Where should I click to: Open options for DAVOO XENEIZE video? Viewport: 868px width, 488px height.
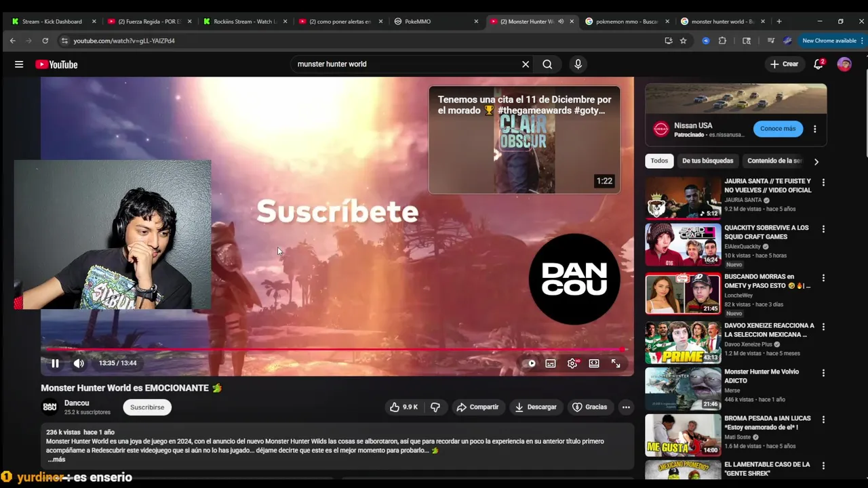(824, 327)
